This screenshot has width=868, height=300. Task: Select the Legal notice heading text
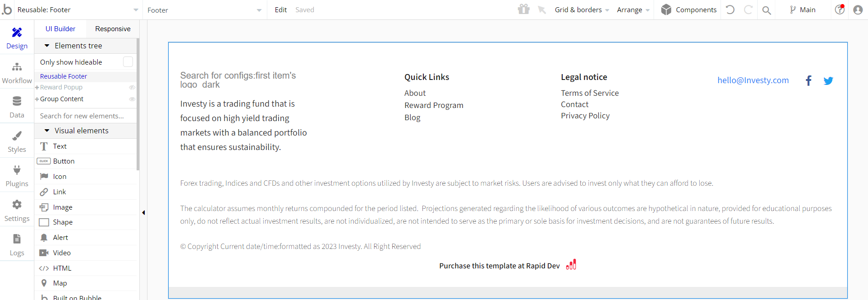coord(584,77)
